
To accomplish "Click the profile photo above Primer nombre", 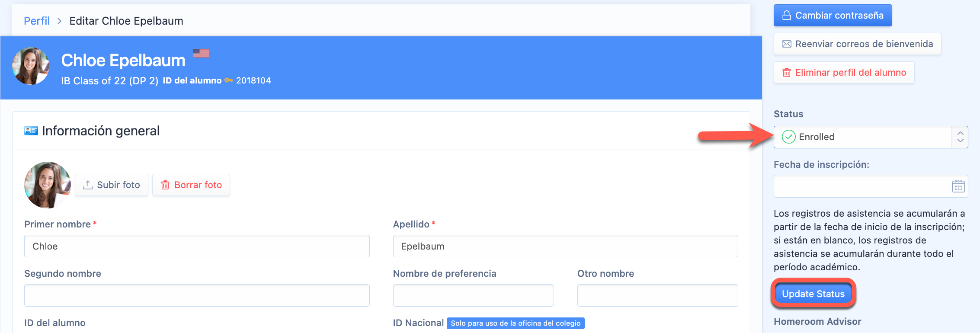I will point(48,185).
